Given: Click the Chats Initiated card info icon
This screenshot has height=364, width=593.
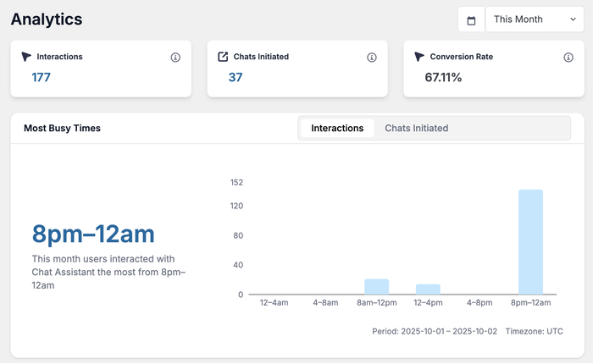Looking at the screenshot, I should [372, 58].
